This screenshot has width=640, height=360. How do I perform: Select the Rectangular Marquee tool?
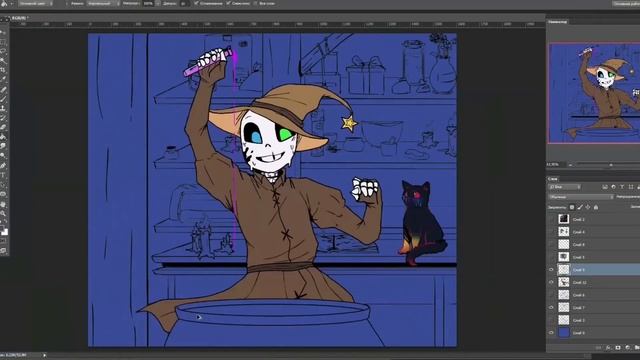(x=3, y=42)
